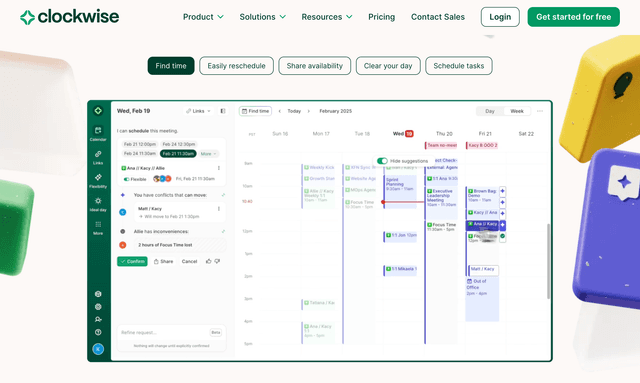Click the calendar vertical scrollbar

(548, 261)
